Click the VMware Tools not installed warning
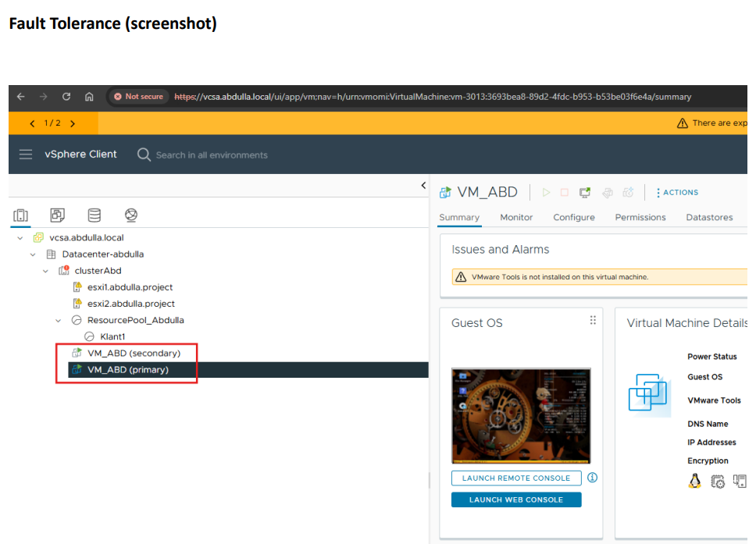 pos(560,277)
